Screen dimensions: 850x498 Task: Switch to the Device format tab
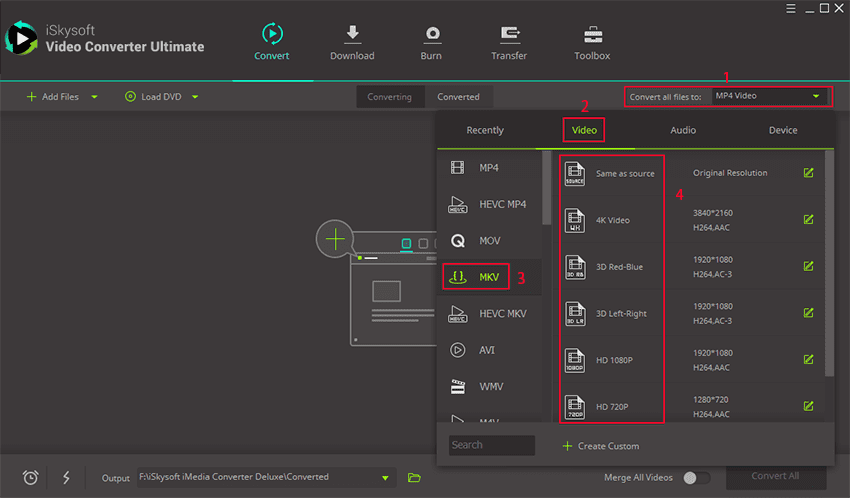pyautogui.click(x=783, y=130)
